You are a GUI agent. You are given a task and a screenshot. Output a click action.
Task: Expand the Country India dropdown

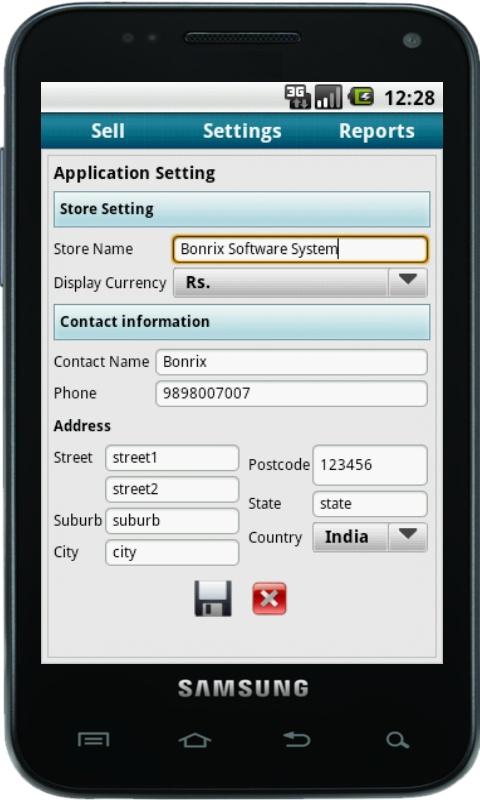coord(370,537)
